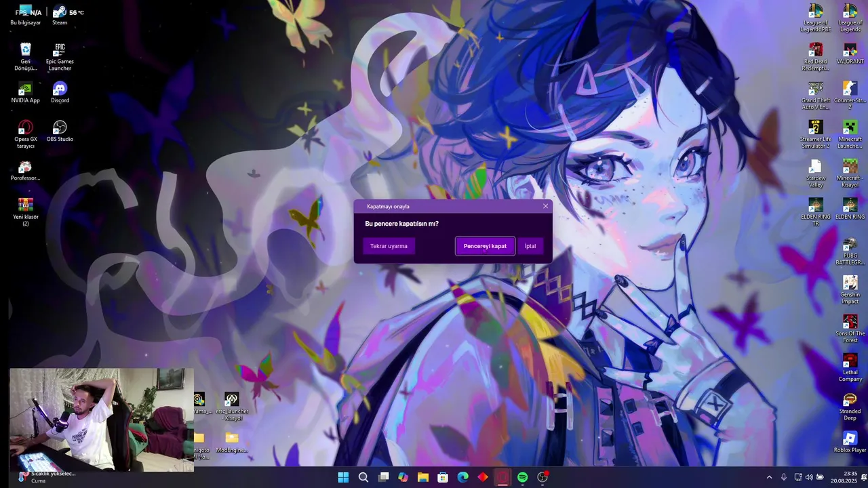
Task: Open 'Bu bilgisayar' desktop icon
Action: 26,16
